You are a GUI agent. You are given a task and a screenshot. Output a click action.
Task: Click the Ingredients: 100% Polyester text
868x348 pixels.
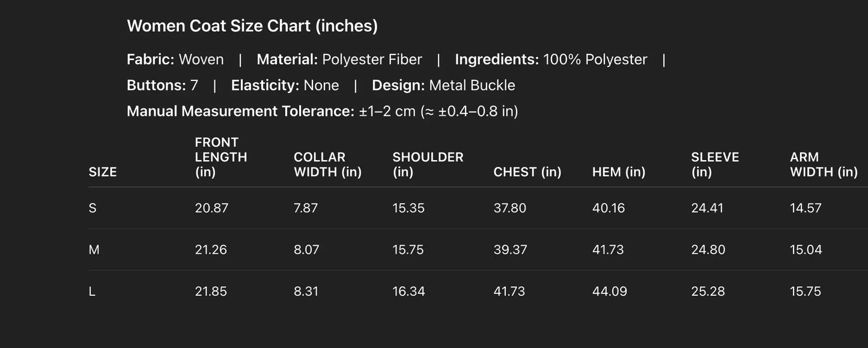551,59
